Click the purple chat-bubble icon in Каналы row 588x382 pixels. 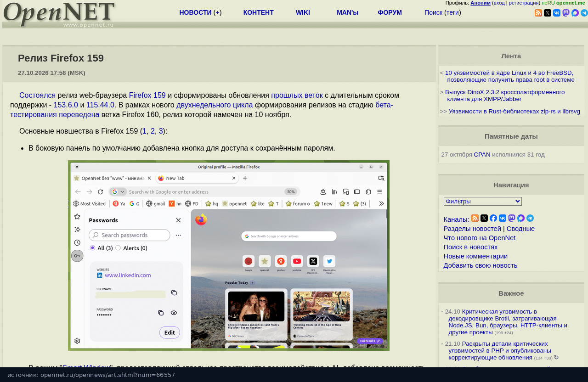tap(521, 218)
